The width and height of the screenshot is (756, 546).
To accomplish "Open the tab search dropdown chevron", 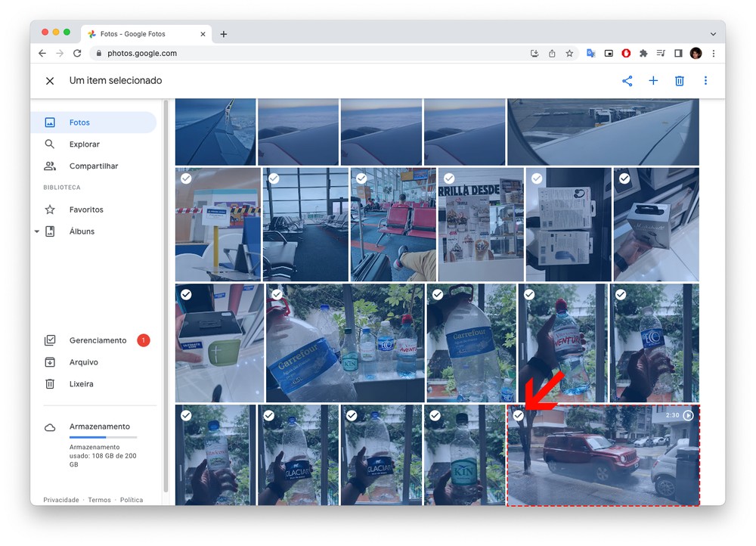I will pyautogui.click(x=712, y=34).
